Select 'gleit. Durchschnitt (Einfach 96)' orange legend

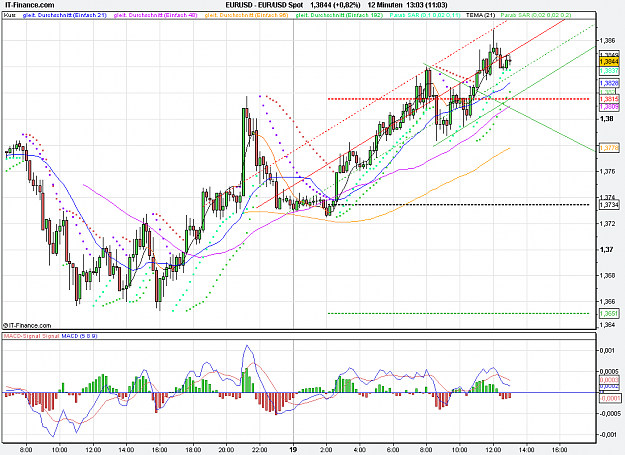pos(246,15)
